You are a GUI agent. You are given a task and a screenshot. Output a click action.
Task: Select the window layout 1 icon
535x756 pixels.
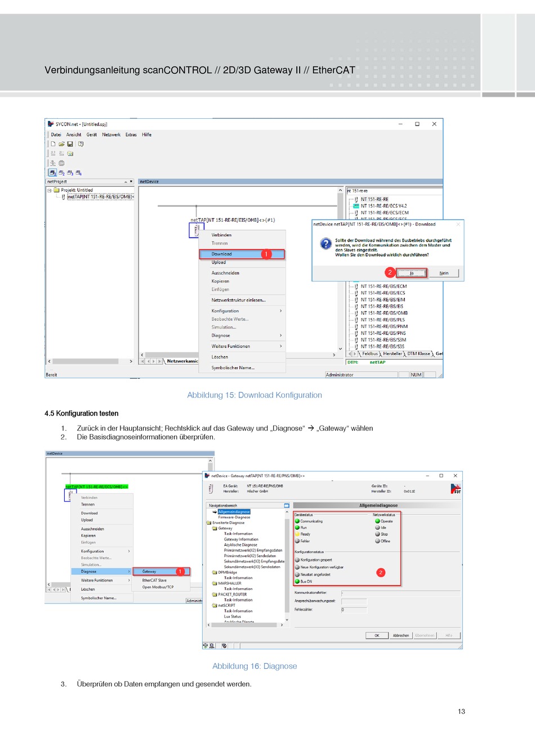52,173
